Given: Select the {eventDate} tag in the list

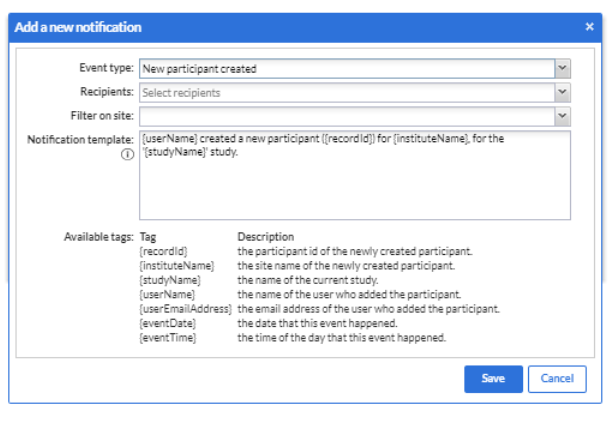Looking at the screenshot, I should tap(168, 324).
